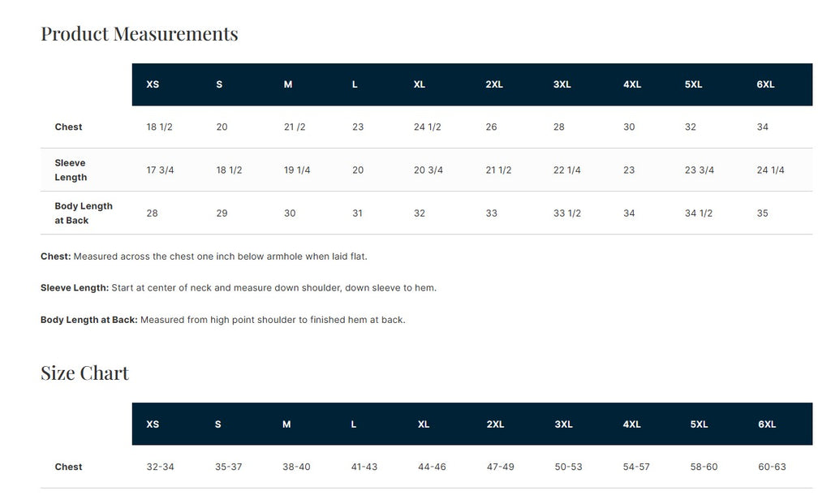Click the 38-40 chest range for size M
The image size is (831, 504).
[296, 467]
